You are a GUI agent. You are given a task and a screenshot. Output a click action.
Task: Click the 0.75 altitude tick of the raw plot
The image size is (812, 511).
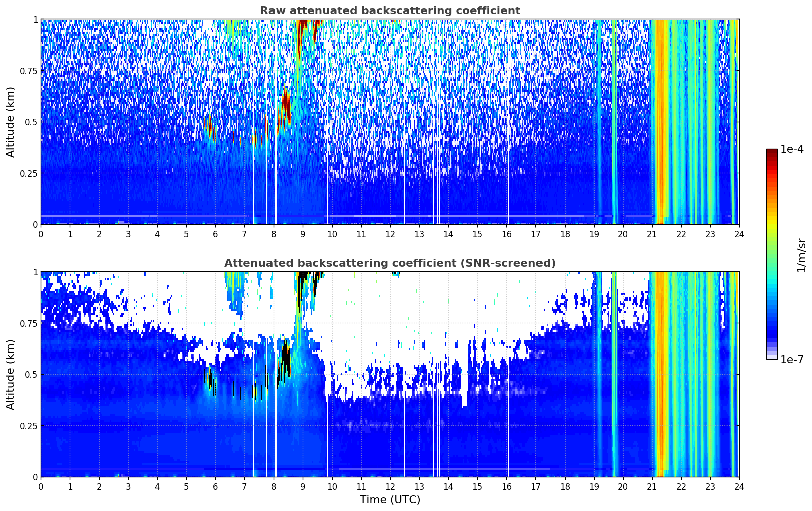28,71
